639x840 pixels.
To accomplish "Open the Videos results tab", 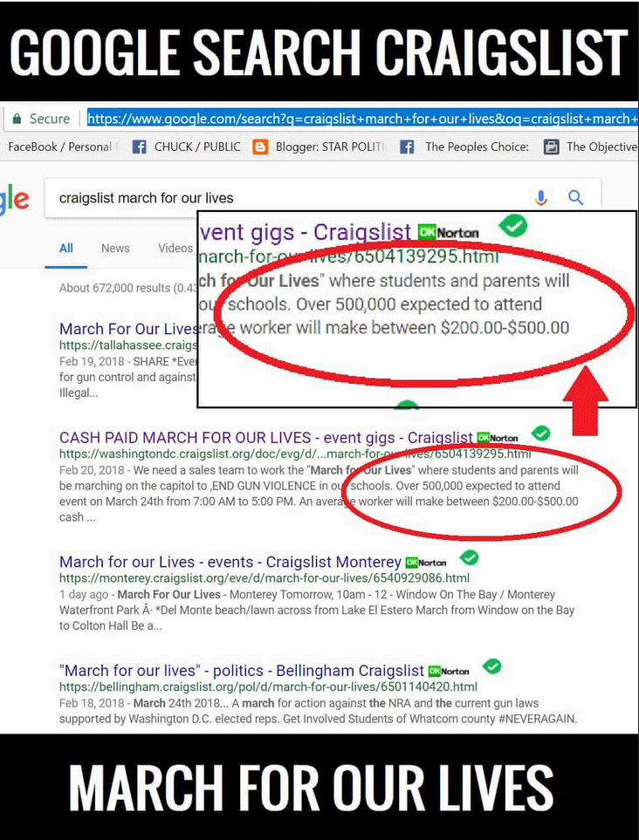I will pos(175,249).
